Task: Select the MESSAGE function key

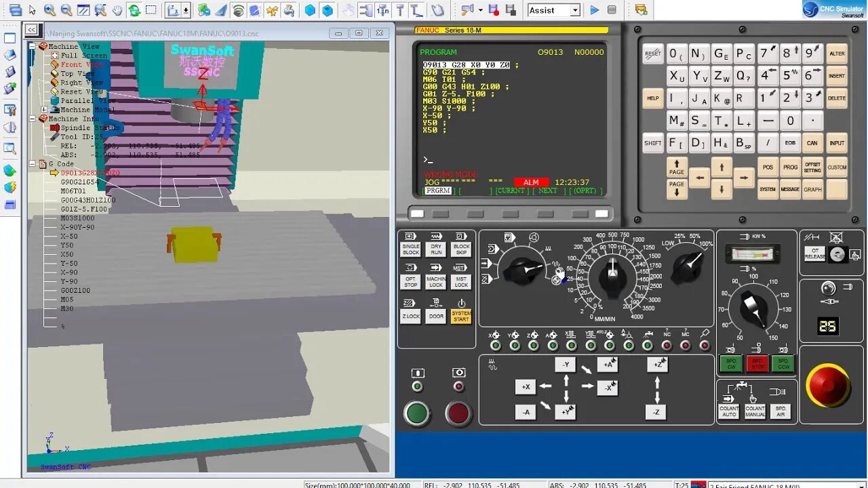Action: (x=790, y=189)
